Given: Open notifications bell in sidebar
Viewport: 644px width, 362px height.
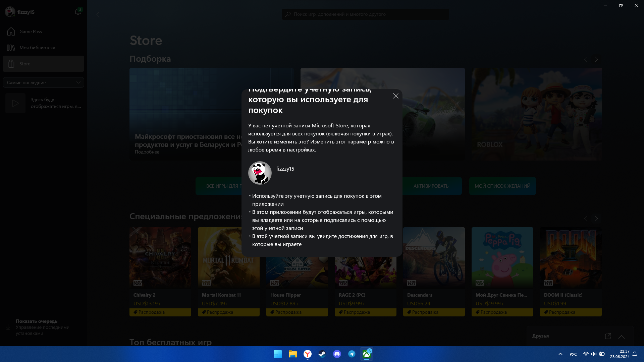Looking at the screenshot, I should pos(77,12).
